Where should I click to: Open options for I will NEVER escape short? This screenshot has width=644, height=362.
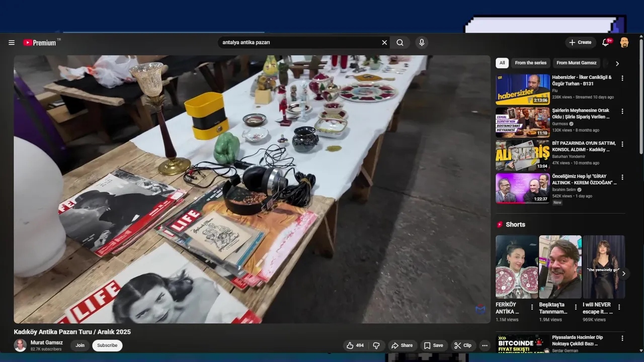coord(619,307)
